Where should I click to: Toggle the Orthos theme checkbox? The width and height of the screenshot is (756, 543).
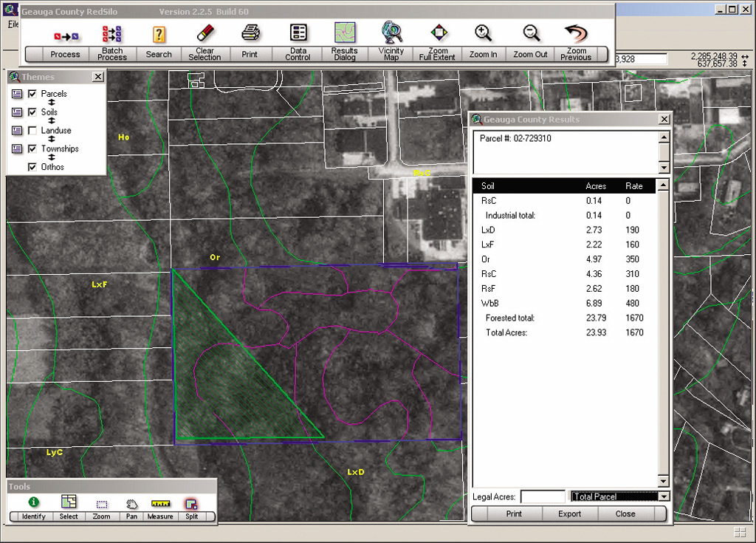click(x=32, y=167)
